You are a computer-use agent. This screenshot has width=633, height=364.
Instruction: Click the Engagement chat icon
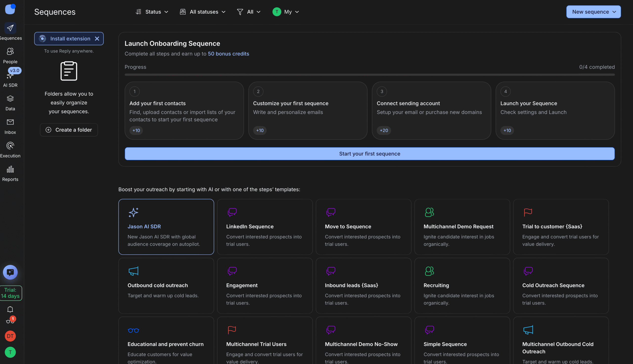(x=232, y=271)
